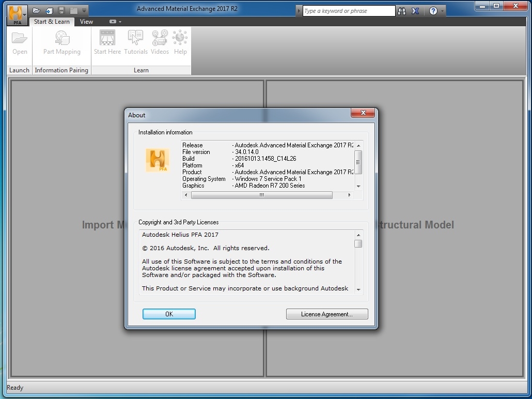The height and width of the screenshot is (399, 532).
Task: Click the installation info vertical scrollbar thumb
Action: [x=358, y=162]
